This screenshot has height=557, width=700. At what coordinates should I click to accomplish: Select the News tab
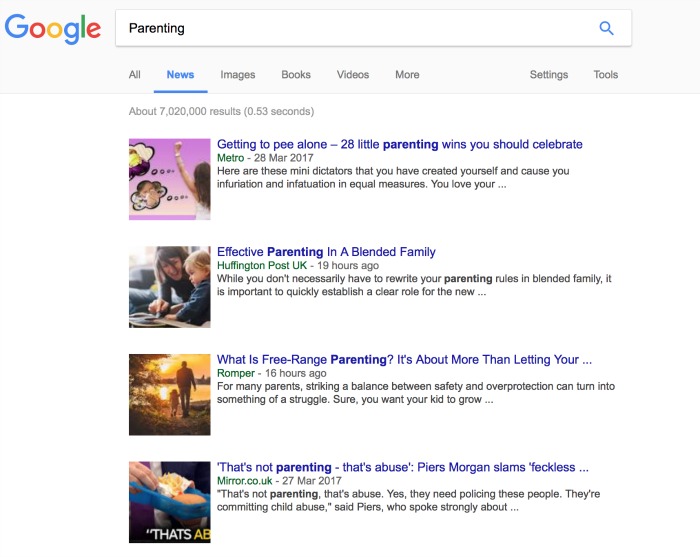(x=180, y=75)
